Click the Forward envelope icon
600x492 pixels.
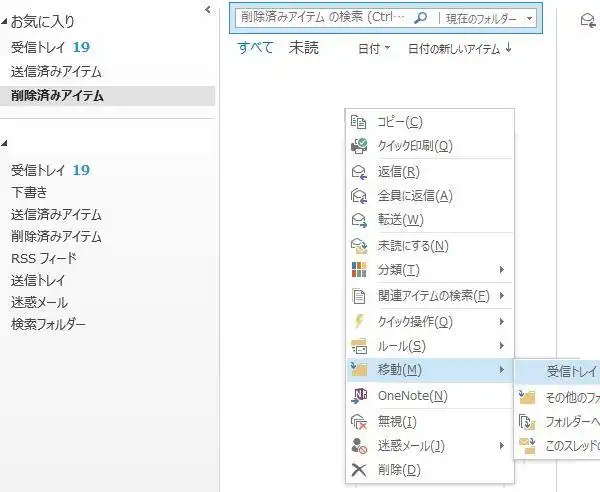[359, 220]
